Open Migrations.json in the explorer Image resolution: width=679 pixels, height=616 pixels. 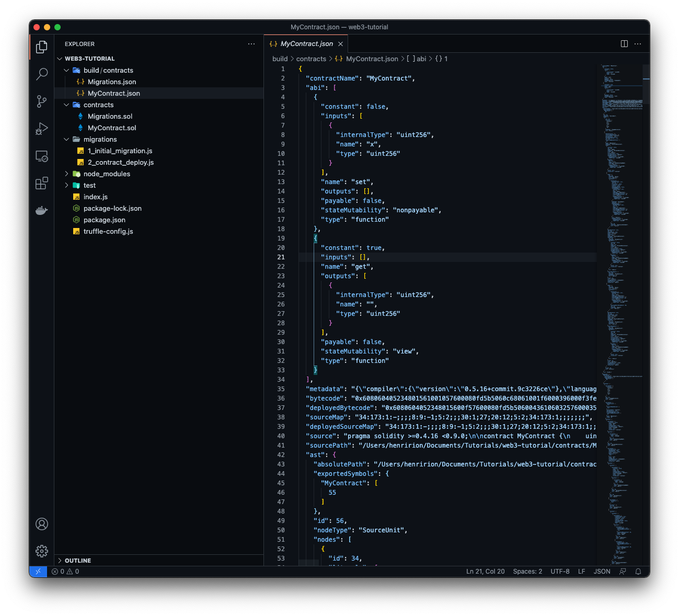click(159, 82)
